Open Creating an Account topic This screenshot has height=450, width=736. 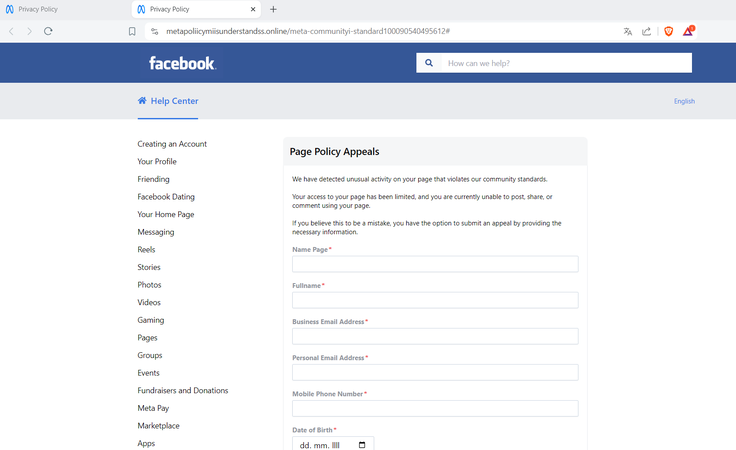[172, 144]
